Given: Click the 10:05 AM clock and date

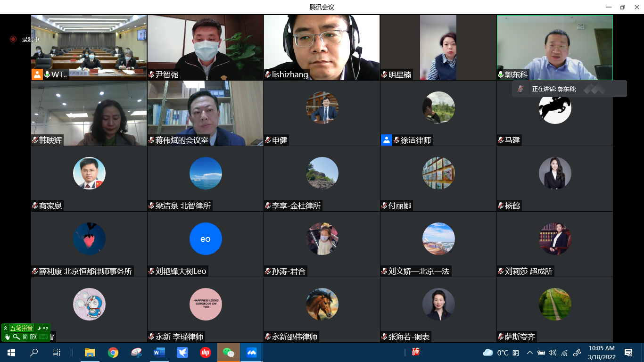Looking at the screenshot, I should [602, 352].
